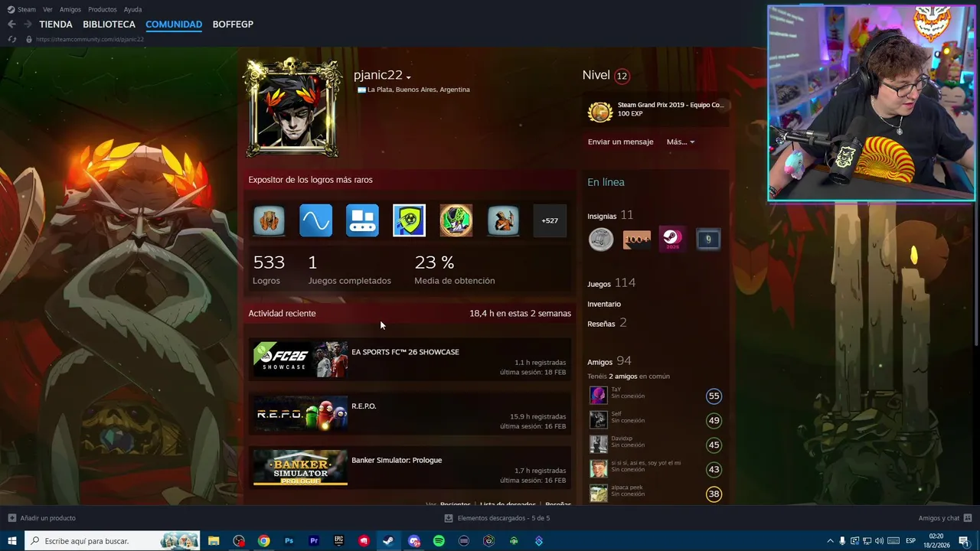Open the Reseñas link in sidebar
Image resolution: width=980 pixels, height=551 pixels.
coord(601,324)
